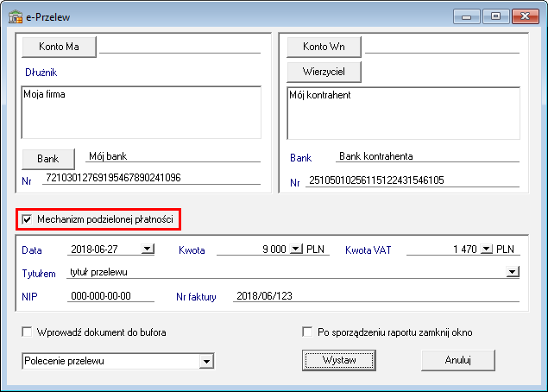This screenshot has height=392, width=548.
Task: Click the Wystaw button
Action: [339, 360]
